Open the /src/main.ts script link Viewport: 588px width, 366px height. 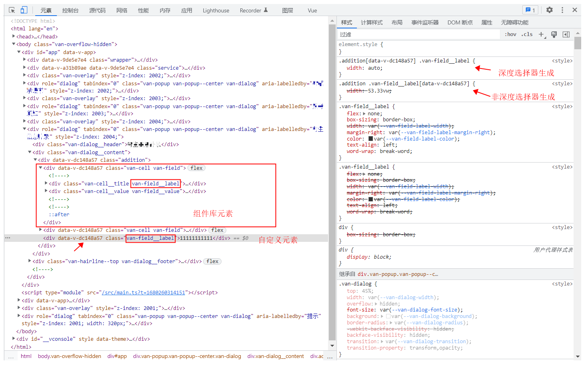[143, 292]
